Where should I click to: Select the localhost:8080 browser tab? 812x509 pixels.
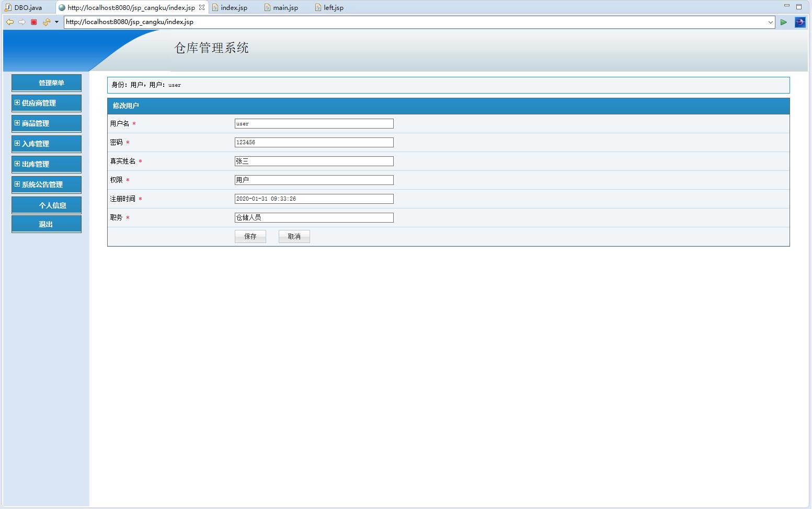pos(131,7)
